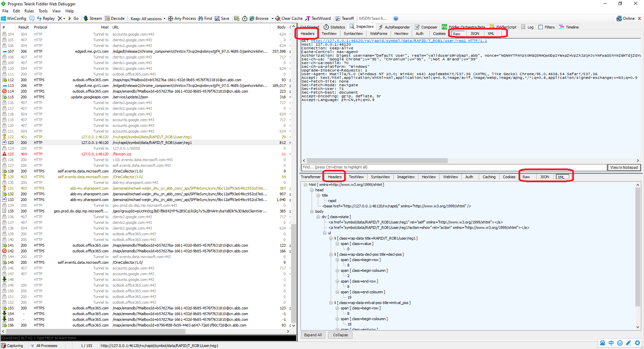The image size is (644, 349).
Task: Toggle the Decode option
Action: tap(115, 18)
